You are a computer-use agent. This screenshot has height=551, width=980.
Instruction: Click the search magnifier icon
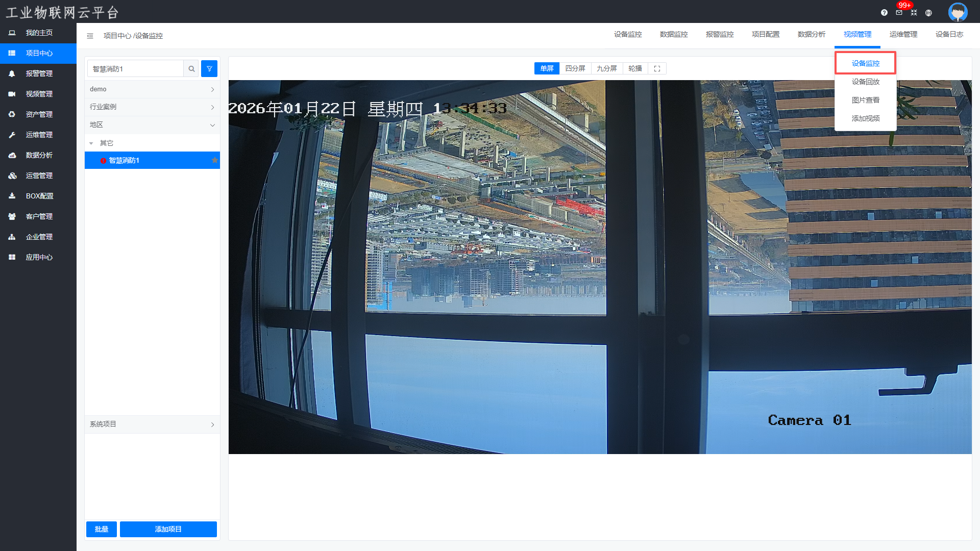(191, 69)
